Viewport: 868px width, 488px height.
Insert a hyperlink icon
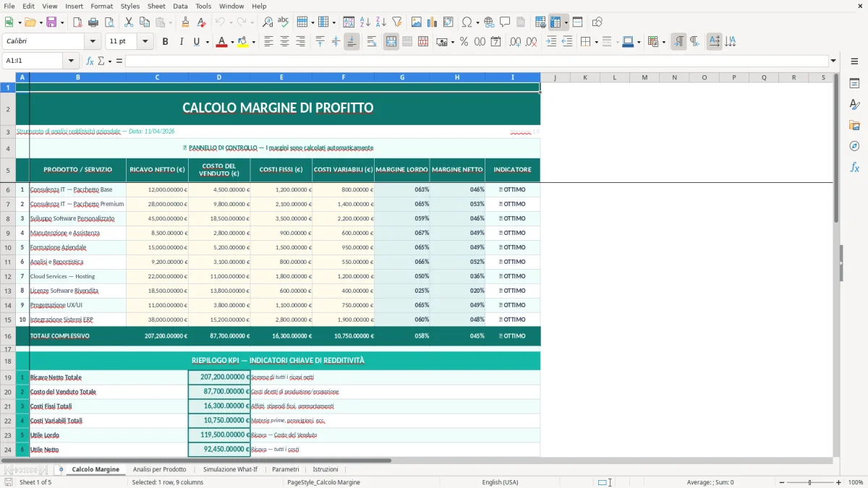pyautogui.click(x=489, y=22)
